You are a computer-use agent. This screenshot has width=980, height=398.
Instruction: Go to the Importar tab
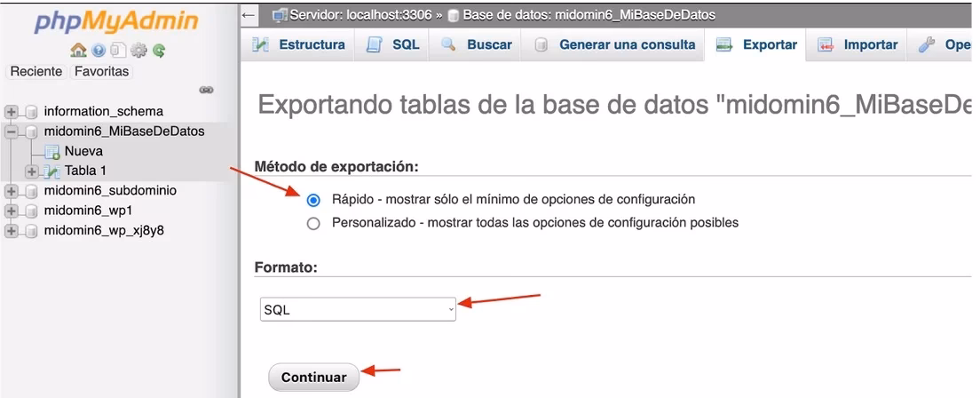(857, 45)
